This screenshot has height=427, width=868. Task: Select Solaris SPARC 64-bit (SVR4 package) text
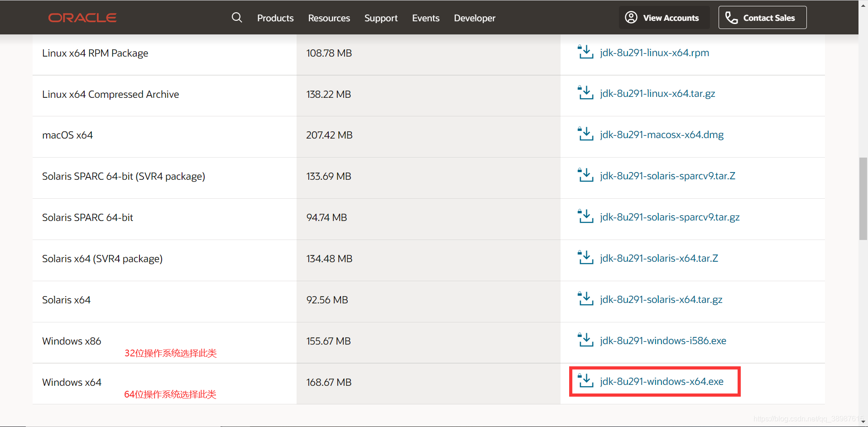(x=124, y=176)
